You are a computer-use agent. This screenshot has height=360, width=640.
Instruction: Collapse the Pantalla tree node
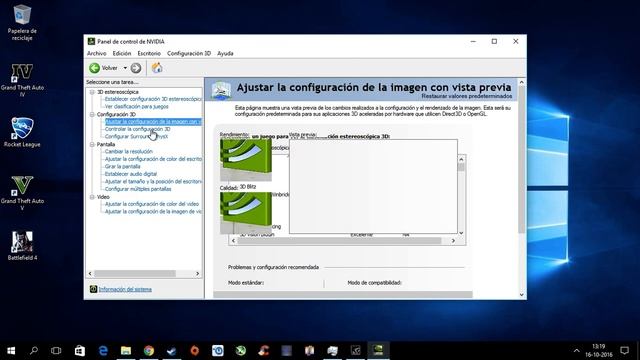tap(92, 144)
